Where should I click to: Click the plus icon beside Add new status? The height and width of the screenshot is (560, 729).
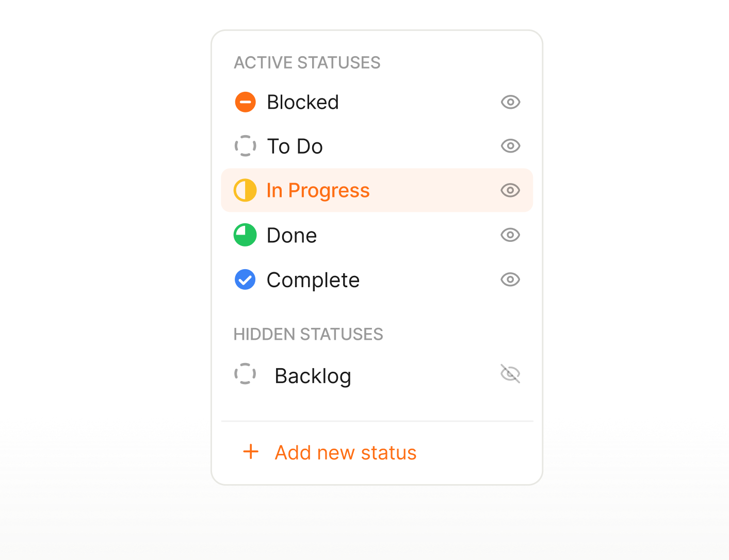click(x=251, y=452)
